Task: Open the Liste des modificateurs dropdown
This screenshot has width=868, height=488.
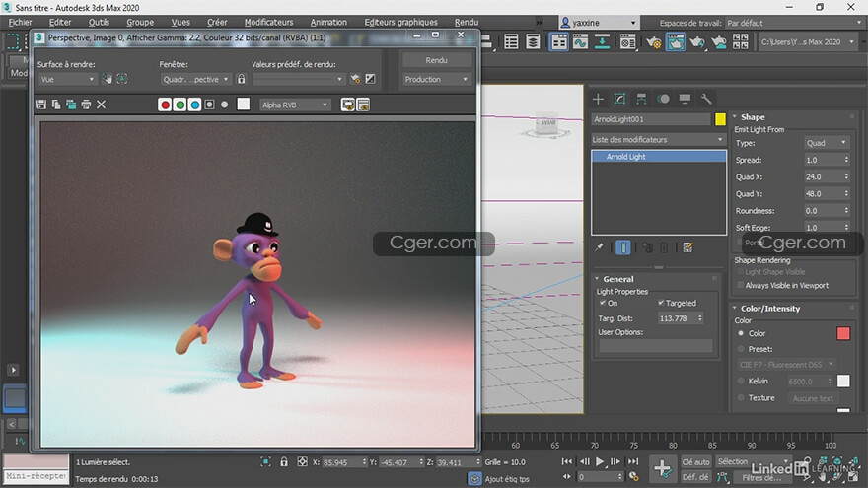Action: coord(658,139)
